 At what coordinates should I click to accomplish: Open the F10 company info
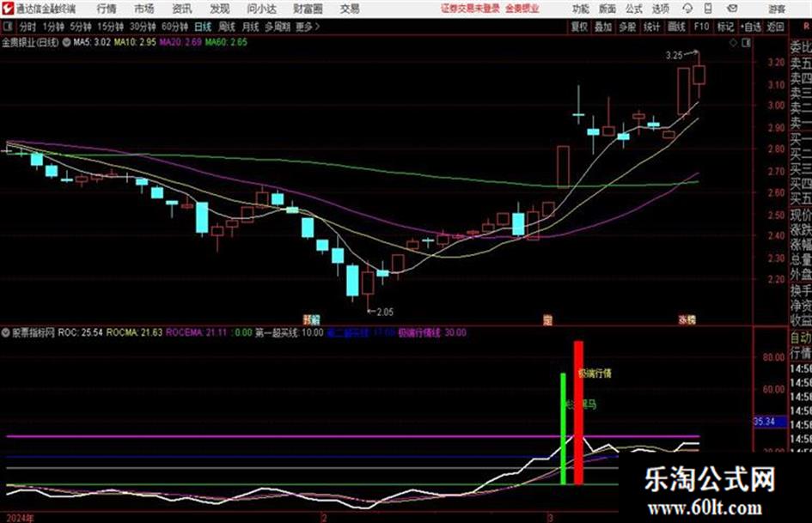click(701, 27)
